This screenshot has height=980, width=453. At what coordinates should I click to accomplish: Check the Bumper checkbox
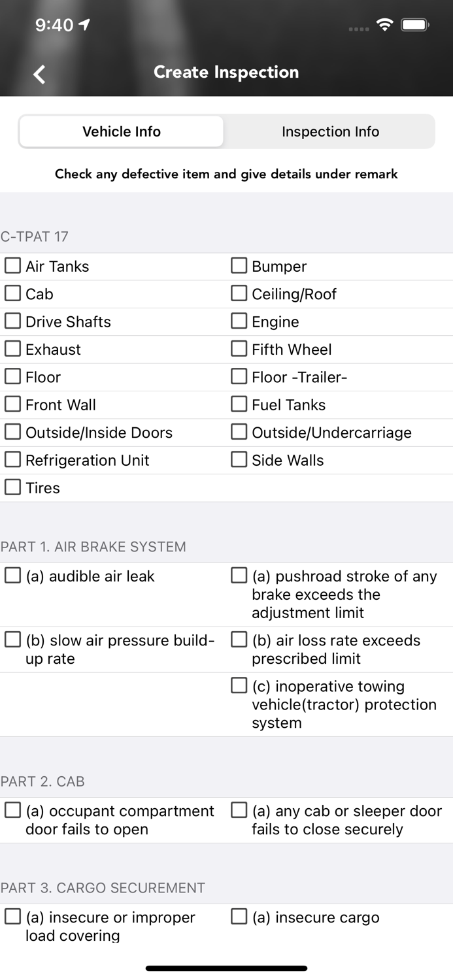click(x=239, y=265)
